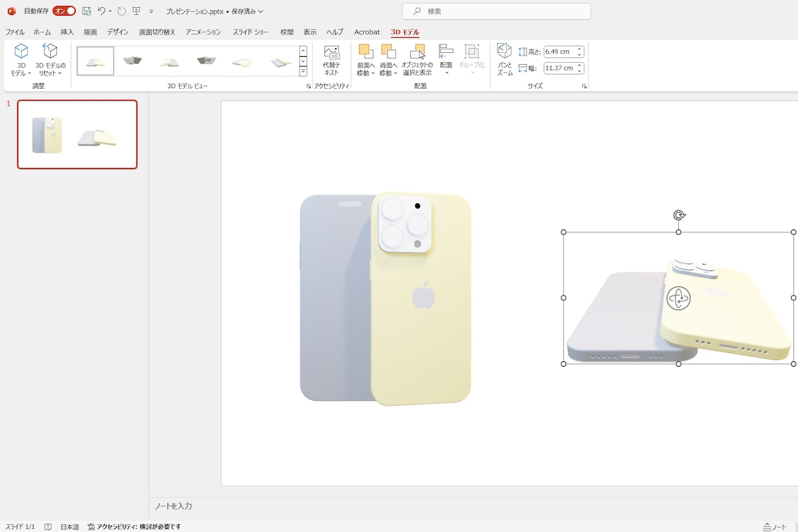798x532 pixels.
Task: Click the パンとズーム button
Action: click(x=504, y=60)
